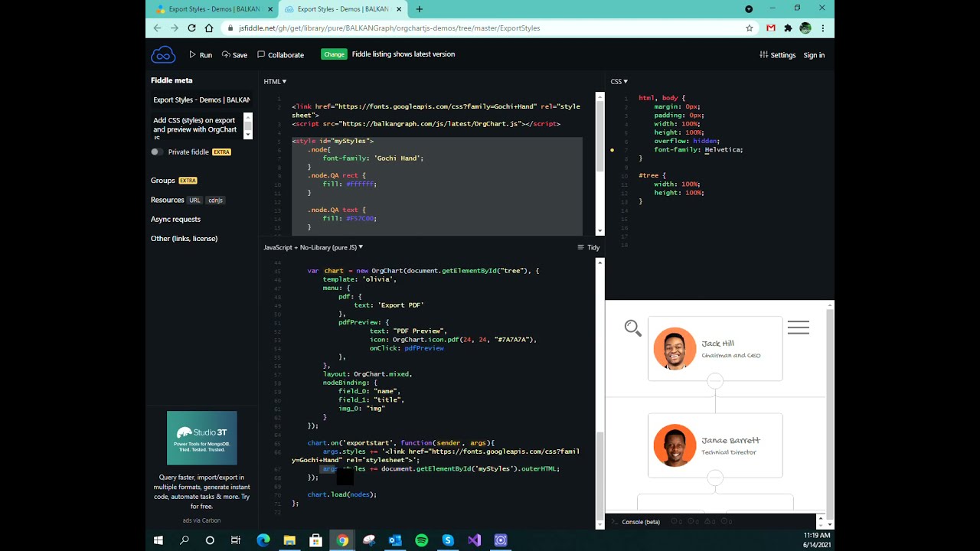Open File Explorer from taskbar
Viewport: 980px width, 551px height.
click(x=289, y=540)
